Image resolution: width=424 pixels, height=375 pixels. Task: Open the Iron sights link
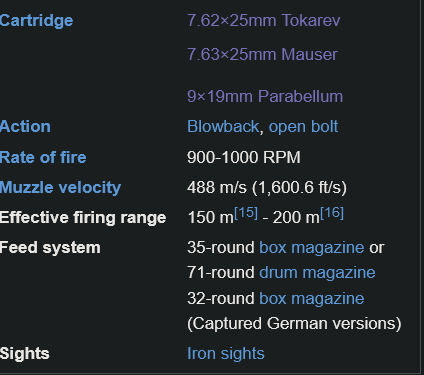pyautogui.click(x=226, y=354)
